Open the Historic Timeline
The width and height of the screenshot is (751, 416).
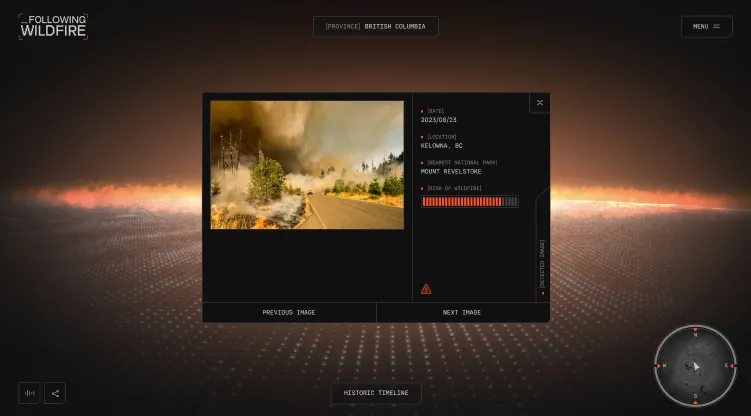(x=376, y=393)
